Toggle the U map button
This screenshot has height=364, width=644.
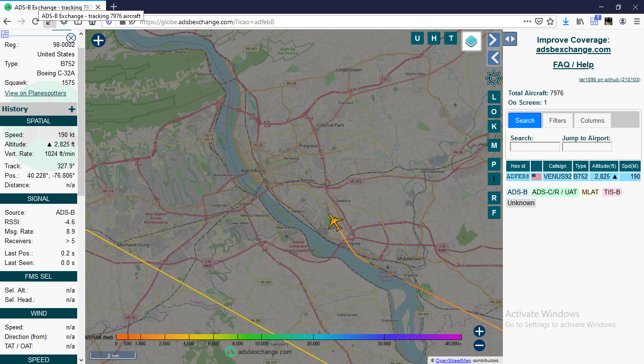pos(417,38)
